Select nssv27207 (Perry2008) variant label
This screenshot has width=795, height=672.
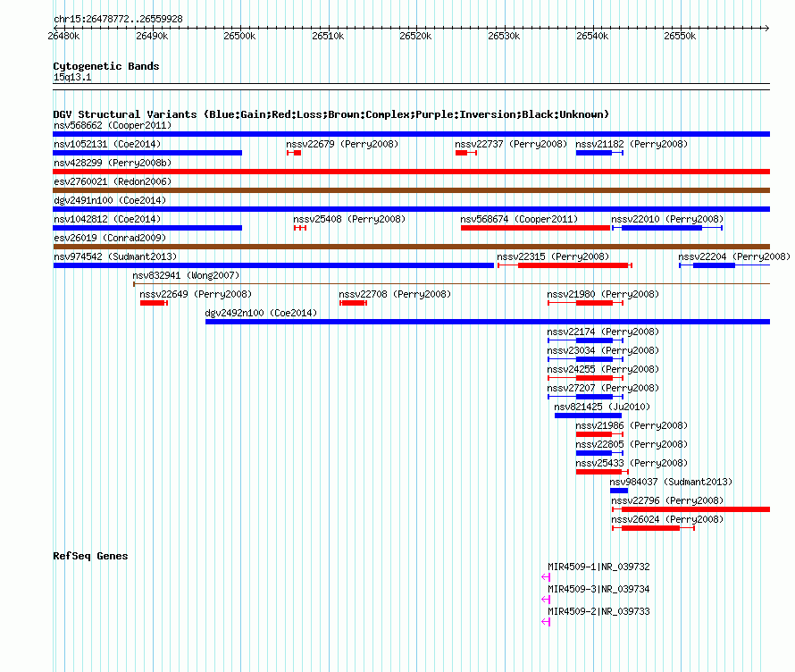(x=603, y=388)
